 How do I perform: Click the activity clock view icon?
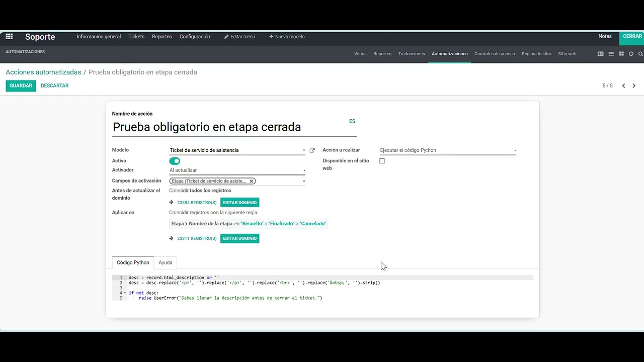pos(631,54)
